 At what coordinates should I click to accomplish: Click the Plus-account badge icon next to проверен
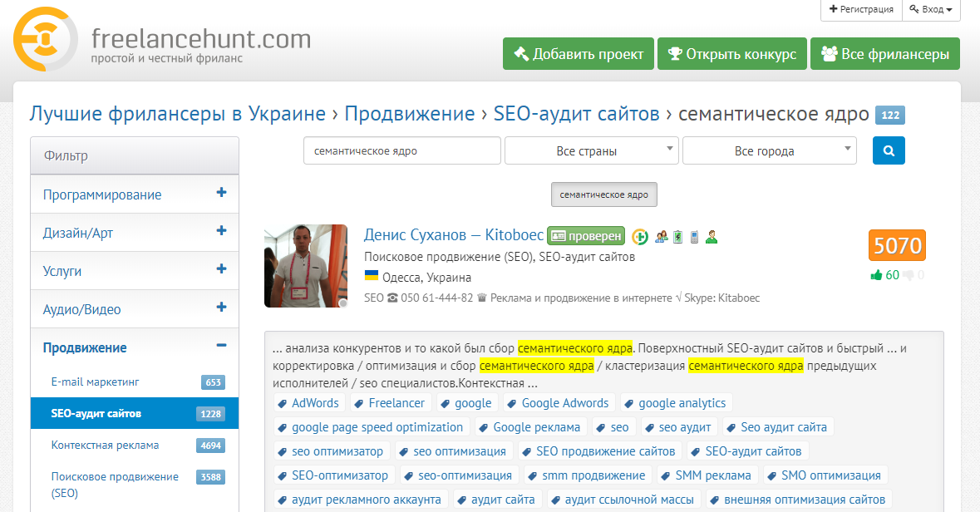pyautogui.click(x=639, y=236)
